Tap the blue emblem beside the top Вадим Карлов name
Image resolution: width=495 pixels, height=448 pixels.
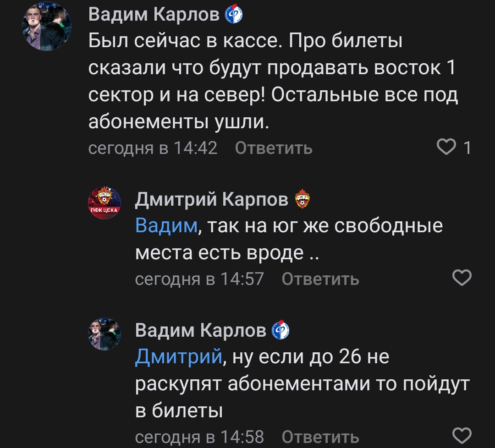(x=234, y=15)
